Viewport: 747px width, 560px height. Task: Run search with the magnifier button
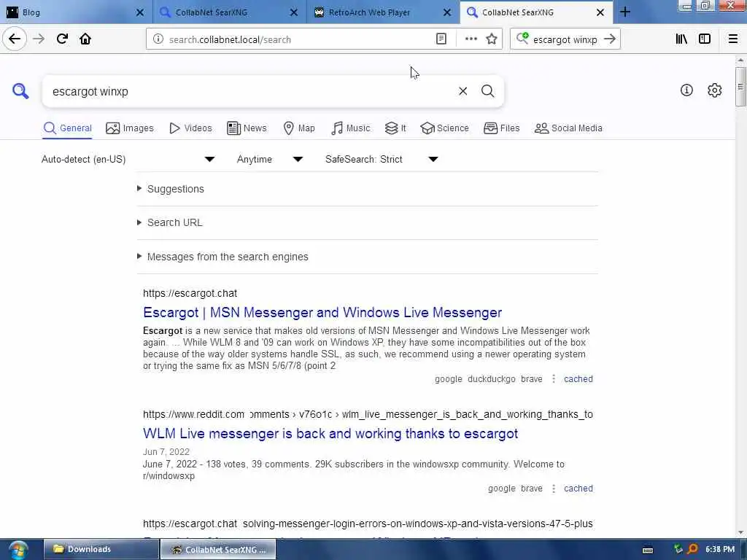[487, 91]
